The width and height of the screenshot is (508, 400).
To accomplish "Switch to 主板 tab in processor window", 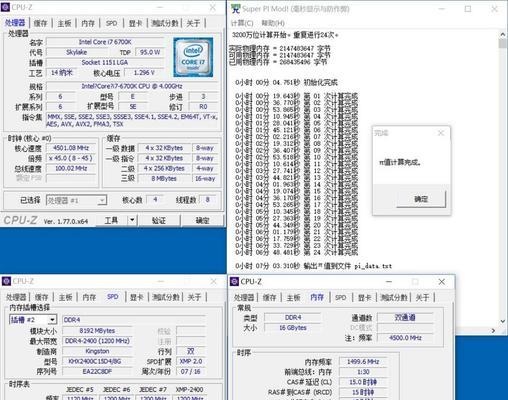I will (x=64, y=23).
